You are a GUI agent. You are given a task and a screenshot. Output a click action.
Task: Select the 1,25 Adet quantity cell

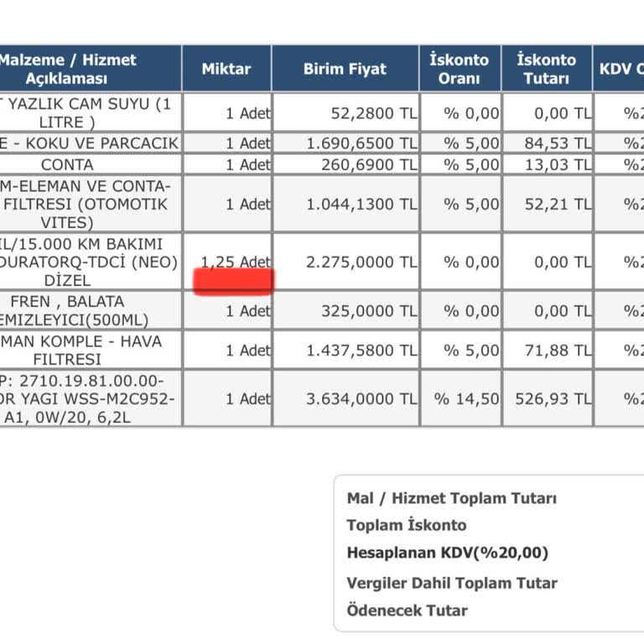pyautogui.click(x=236, y=262)
